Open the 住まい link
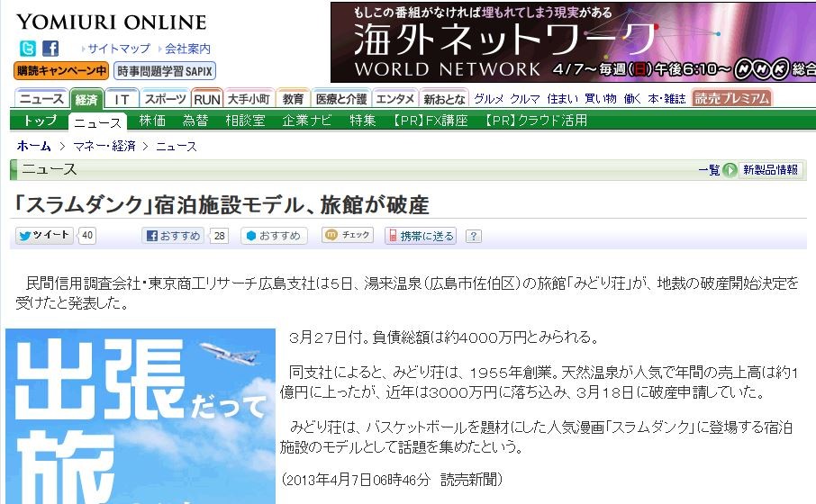Screen dimensions: 816x504 coord(562,99)
